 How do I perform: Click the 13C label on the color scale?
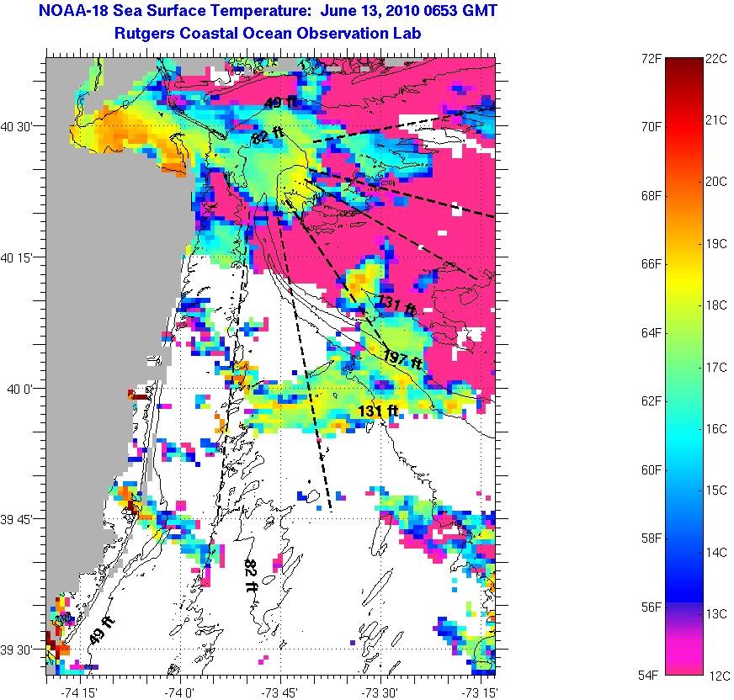tap(716, 613)
